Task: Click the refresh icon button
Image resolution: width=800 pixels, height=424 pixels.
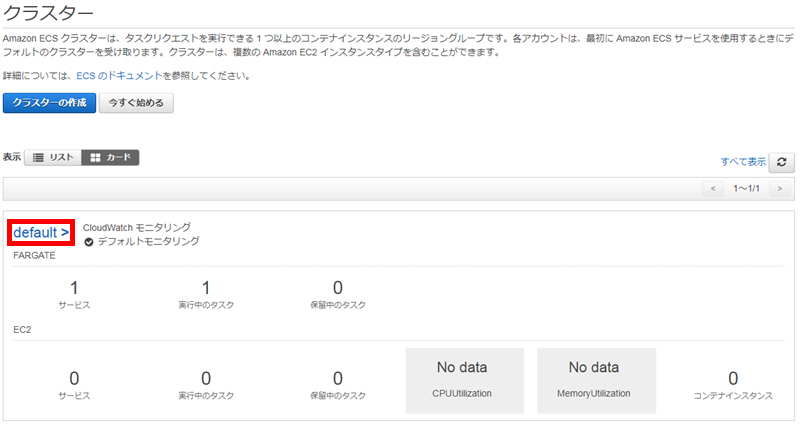Action: (781, 162)
